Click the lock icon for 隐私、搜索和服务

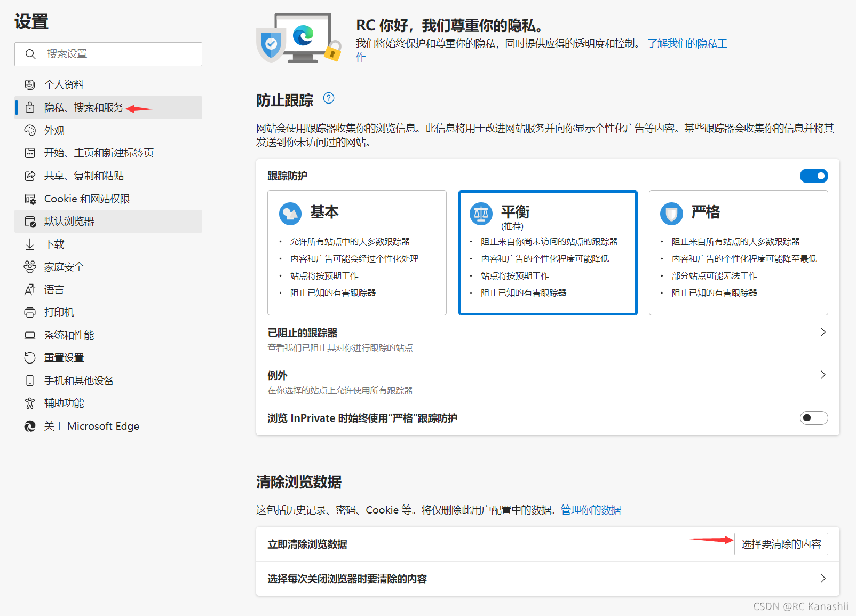coord(30,107)
